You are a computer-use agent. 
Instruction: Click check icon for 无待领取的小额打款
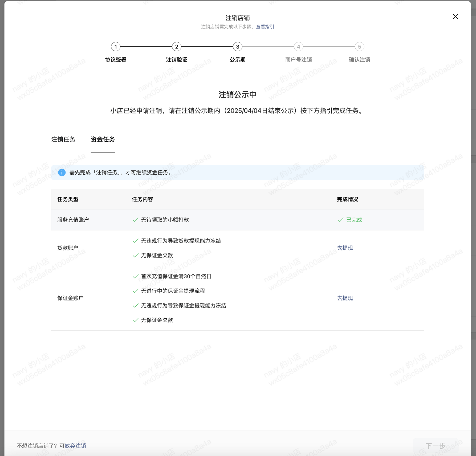point(135,220)
